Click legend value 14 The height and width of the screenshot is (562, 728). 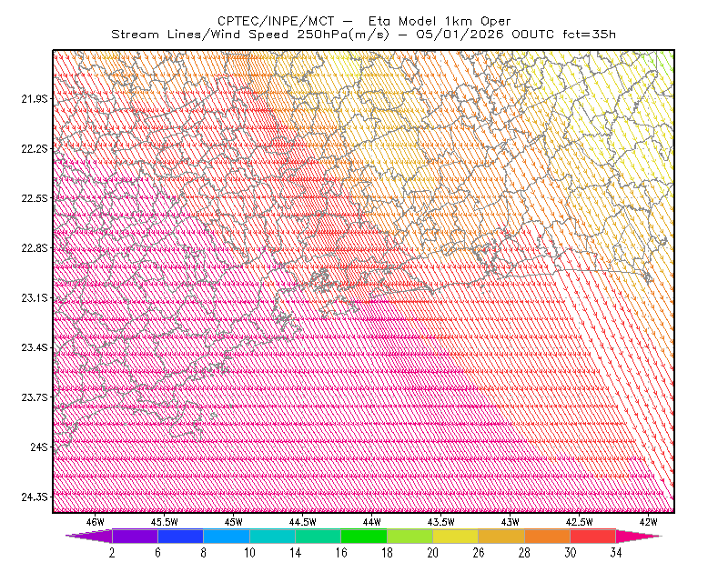295,553
